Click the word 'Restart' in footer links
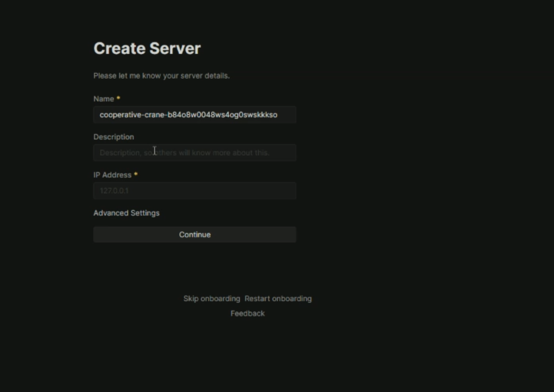554x392 pixels. coord(257,298)
